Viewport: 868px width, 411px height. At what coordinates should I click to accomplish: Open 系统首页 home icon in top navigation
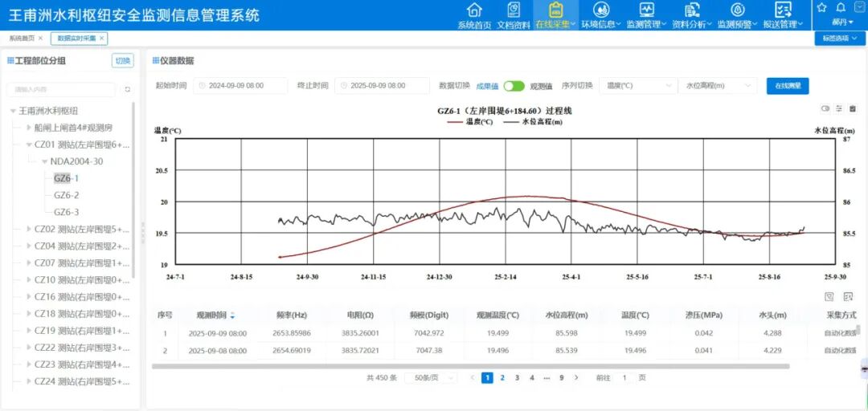[474, 10]
